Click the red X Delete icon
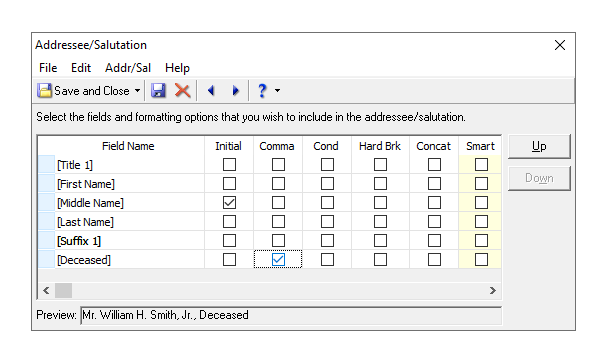 click(182, 91)
